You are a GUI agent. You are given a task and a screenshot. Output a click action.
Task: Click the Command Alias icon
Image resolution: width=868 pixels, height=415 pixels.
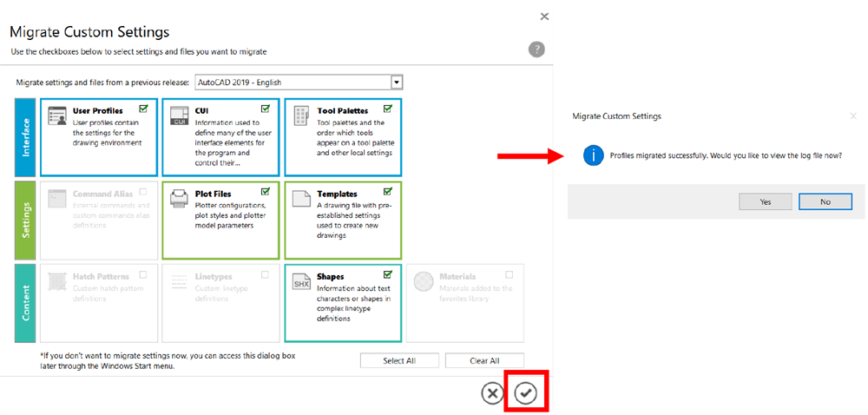tap(57, 199)
